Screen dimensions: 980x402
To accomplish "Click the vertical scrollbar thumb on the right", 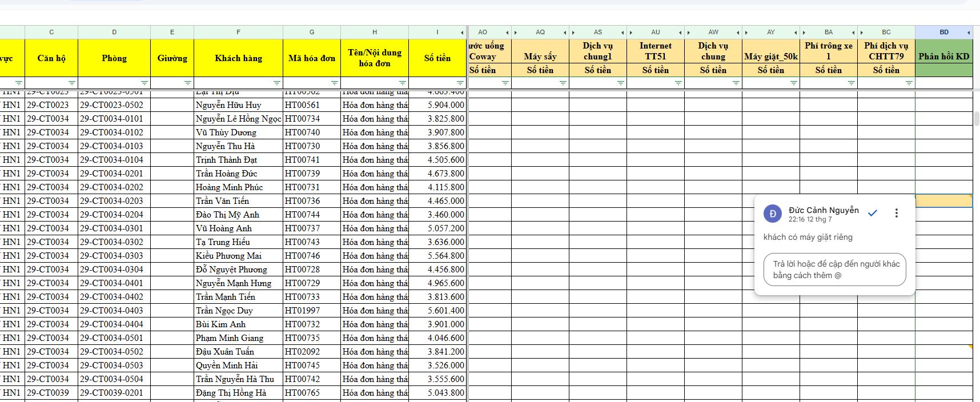I will (977, 118).
